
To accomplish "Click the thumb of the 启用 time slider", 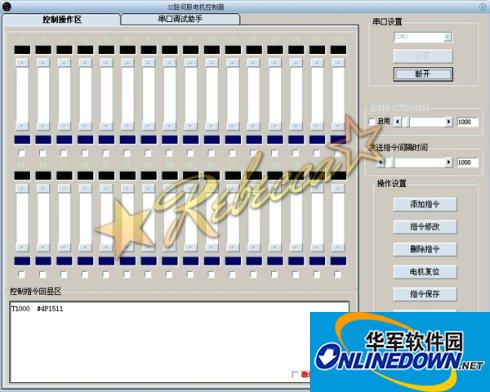I will pyautogui.click(x=406, y=122).
